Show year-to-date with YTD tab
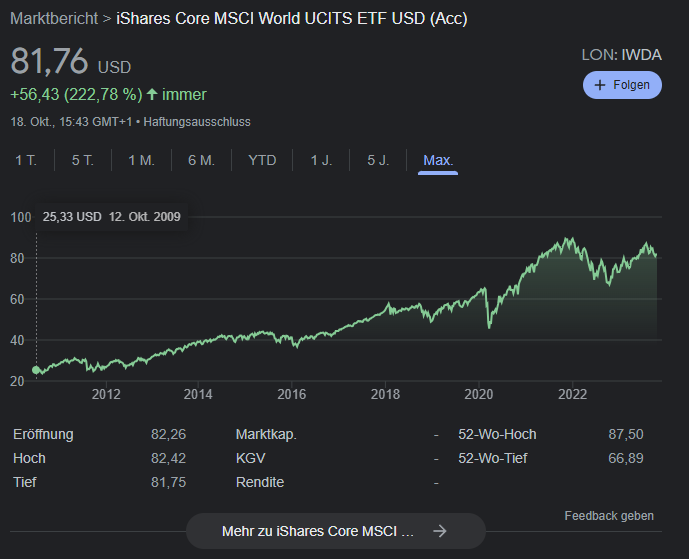This screenshot has width=689, height=559. pyautogui.click(x=262, y=160)
